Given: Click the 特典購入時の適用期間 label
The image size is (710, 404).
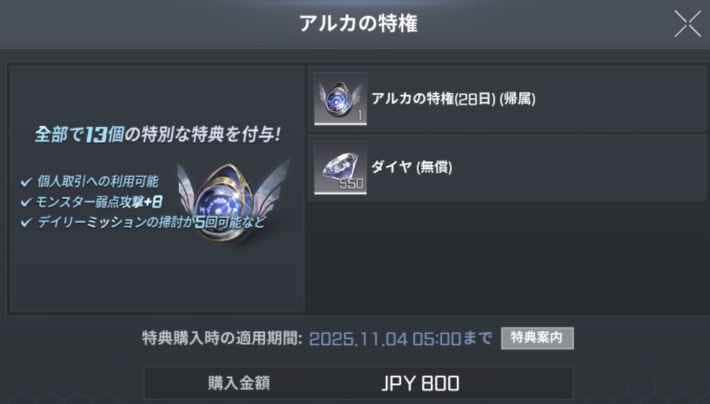Looking at the screenshot, I should tap(222, 338).
